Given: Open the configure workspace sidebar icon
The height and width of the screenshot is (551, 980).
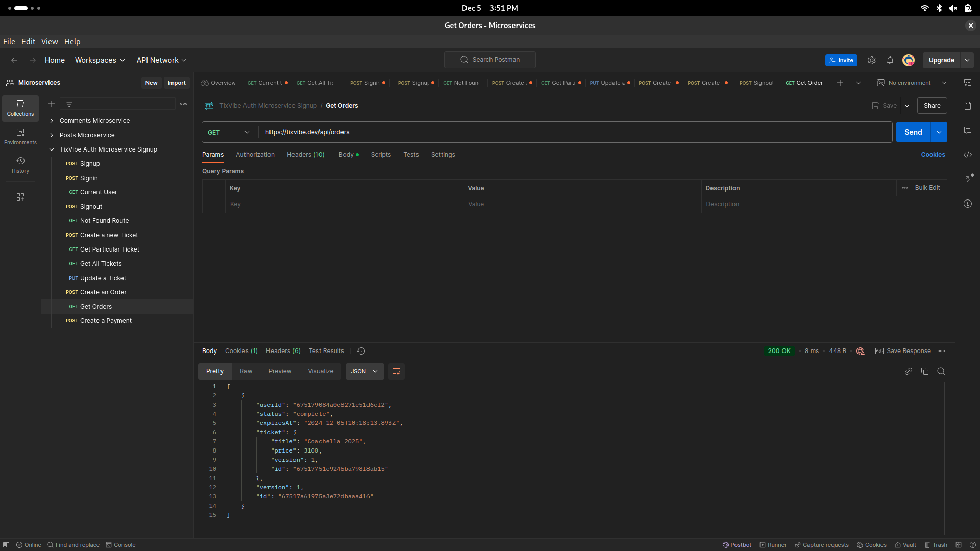Looking at the screenshot, I should pos(20,197).
